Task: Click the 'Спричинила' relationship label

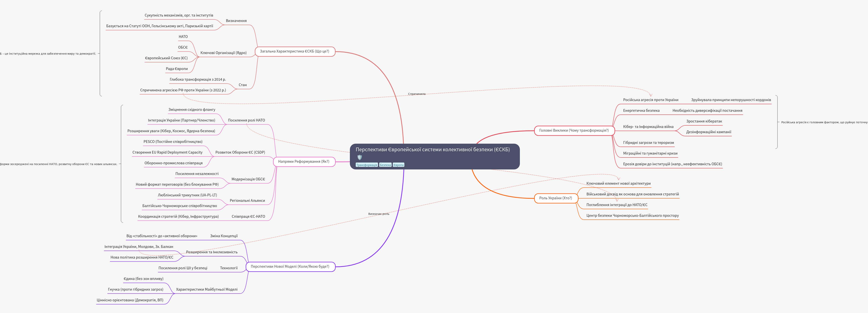Action: click(417, 94)
